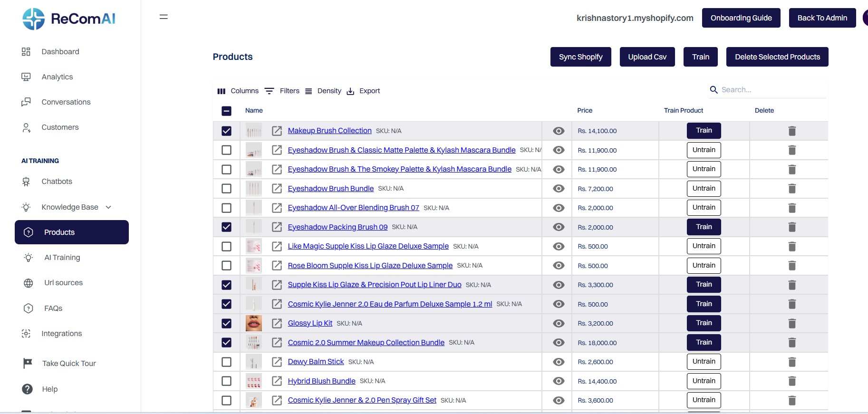This screenshot has height=414, width=868.
Task: Click Glossy Lip Kit product thumbnail
Action: (x=254, y=323)
